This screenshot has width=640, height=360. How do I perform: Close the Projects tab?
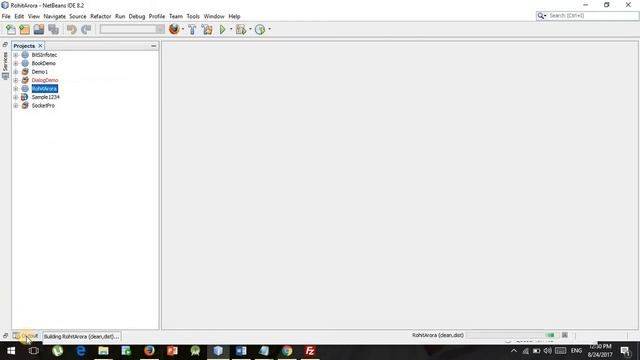[40, 46]
